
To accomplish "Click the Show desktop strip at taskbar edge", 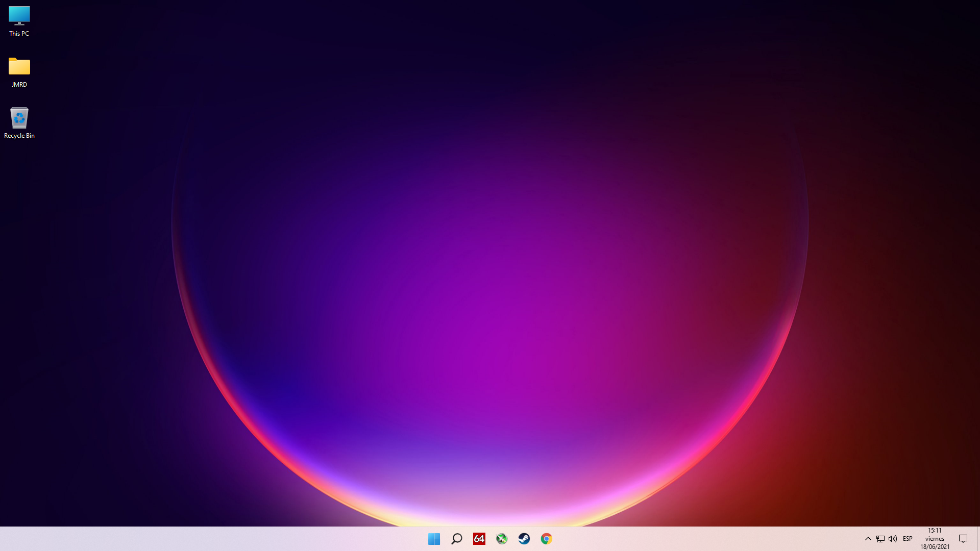I will tap(978, 539).
